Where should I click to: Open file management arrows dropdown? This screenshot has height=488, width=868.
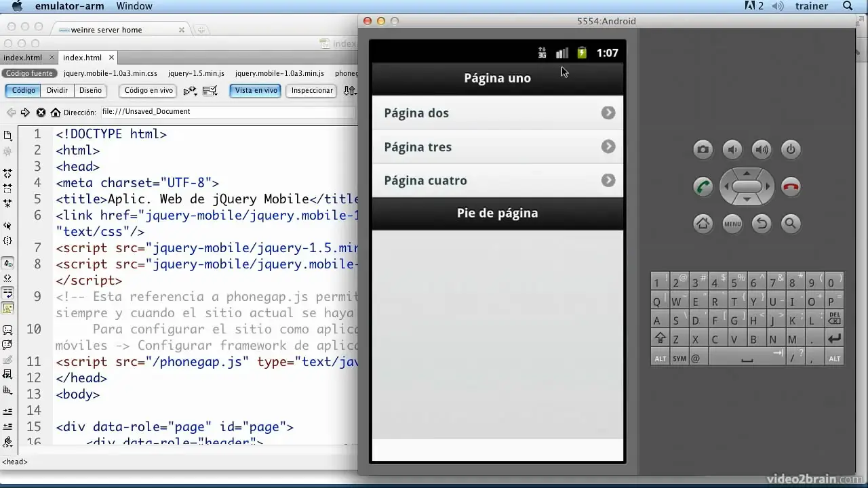click(x=350, y=90)
